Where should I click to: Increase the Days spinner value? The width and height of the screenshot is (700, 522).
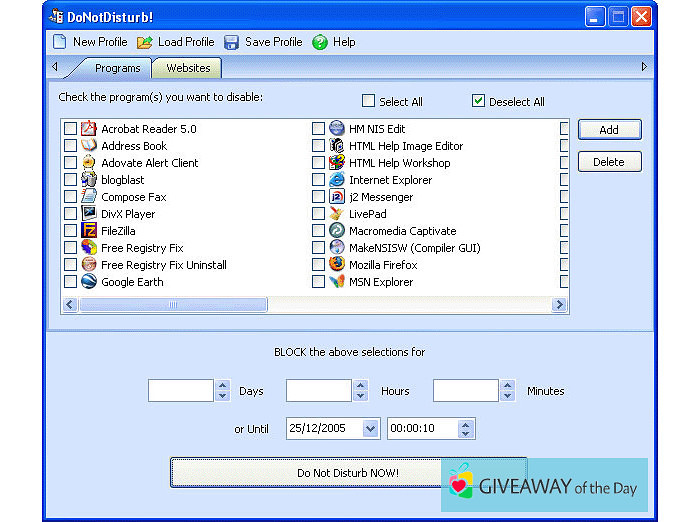coord(222,385)
